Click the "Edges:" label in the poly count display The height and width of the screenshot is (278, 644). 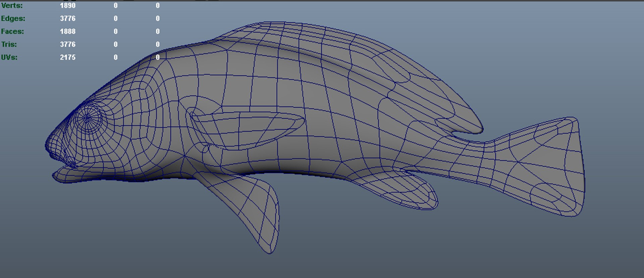coord(13,18)
